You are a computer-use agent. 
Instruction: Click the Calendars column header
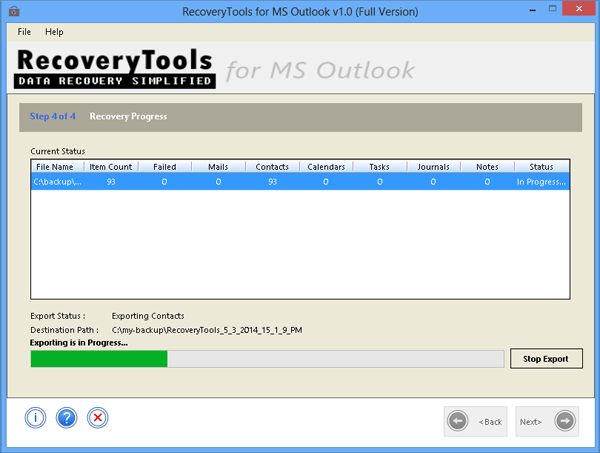(x=326, y=167)
